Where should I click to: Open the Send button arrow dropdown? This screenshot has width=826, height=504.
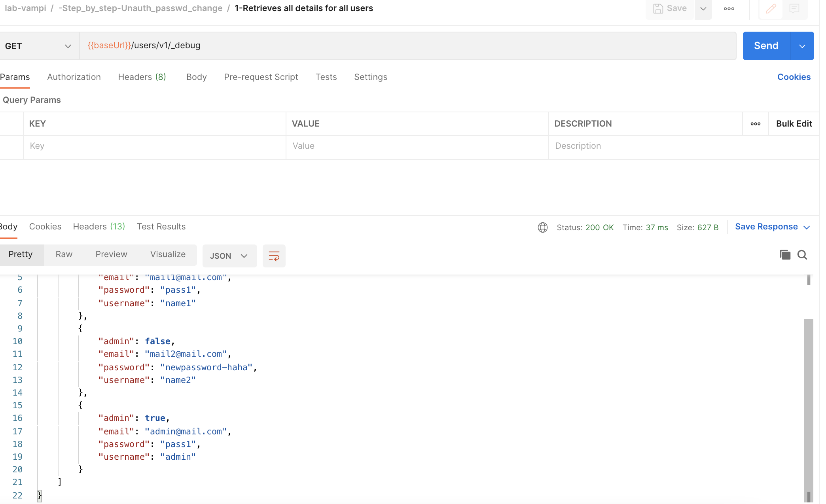point(802,46)
